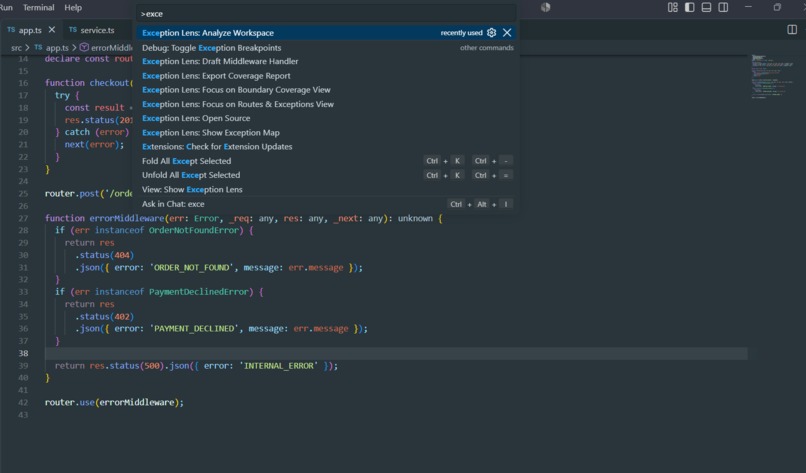Image resolution: width=806 pixels, height=473 pixels.
Task: Click router.use(errorMiddleware) on line 42
Action: click(x=114, y=402)
